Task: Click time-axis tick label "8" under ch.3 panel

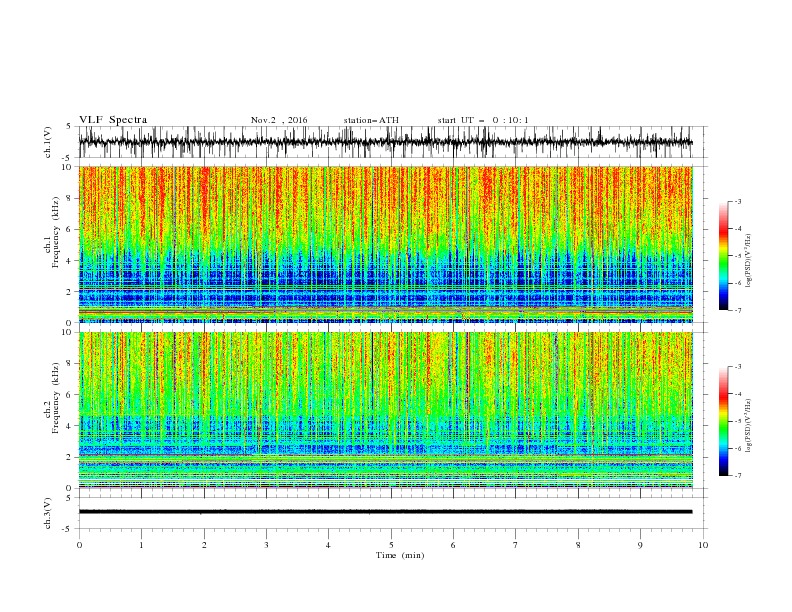Action: [x=578, y=545]
